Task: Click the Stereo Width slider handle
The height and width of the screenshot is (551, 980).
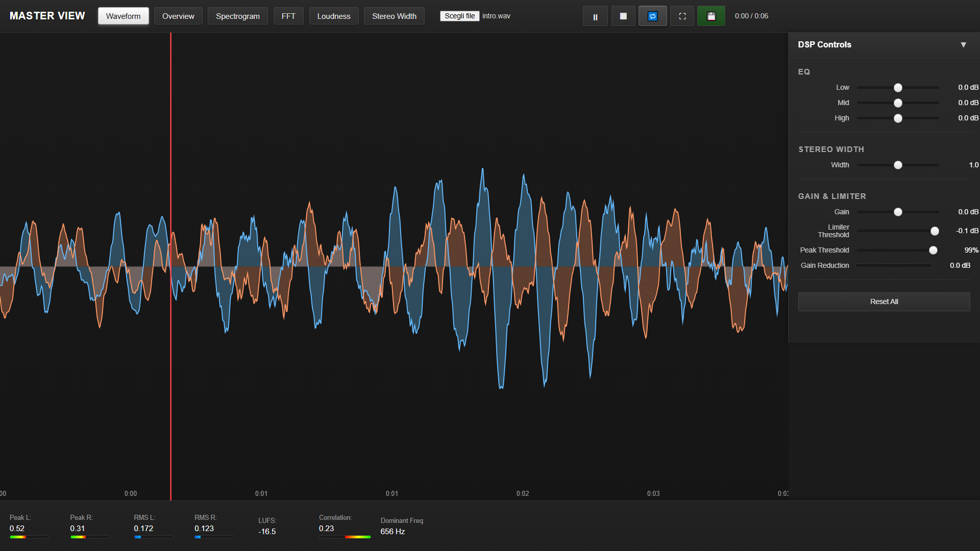Action: (898, 165)
